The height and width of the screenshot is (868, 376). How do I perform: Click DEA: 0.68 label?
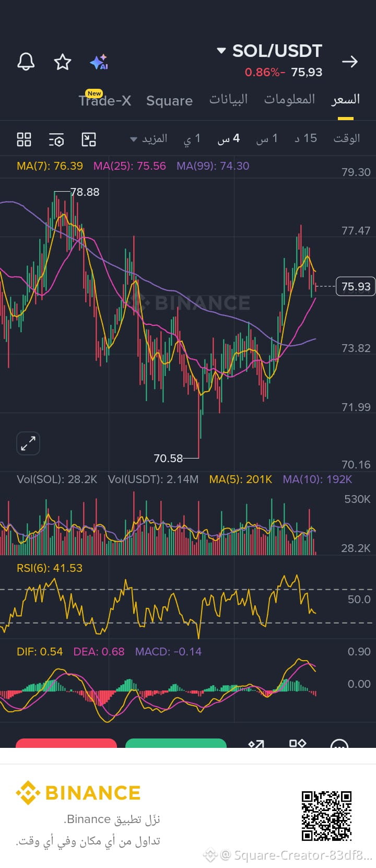[99, 652]
